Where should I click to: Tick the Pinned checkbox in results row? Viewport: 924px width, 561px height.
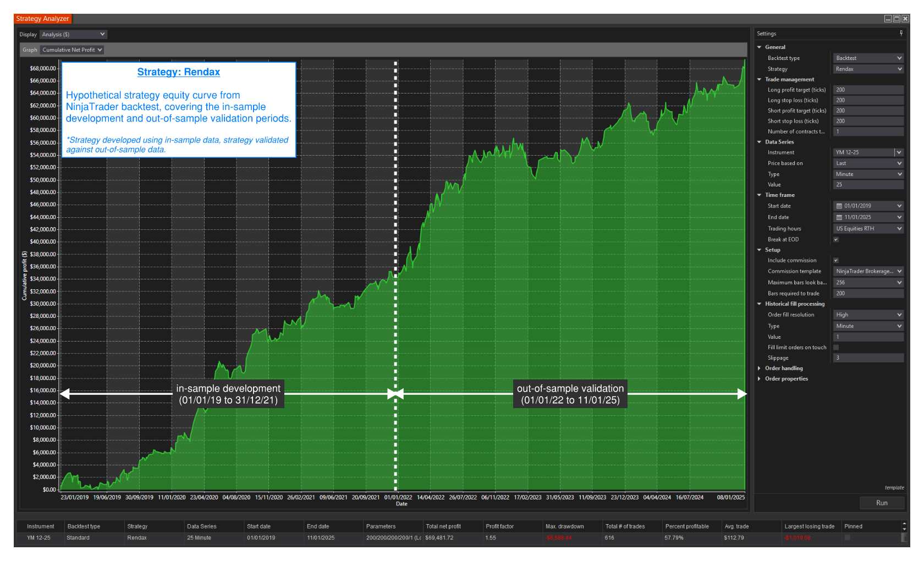[847, 538]
